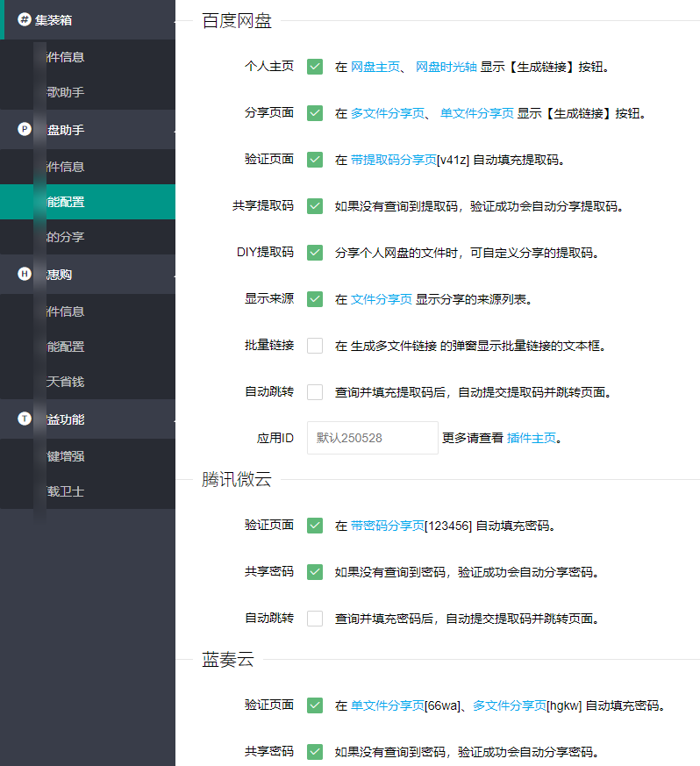Open the 带密码分享页 link
Image resolution: width=700 pixels, height=766 pixels.
(x=388, y=526)
